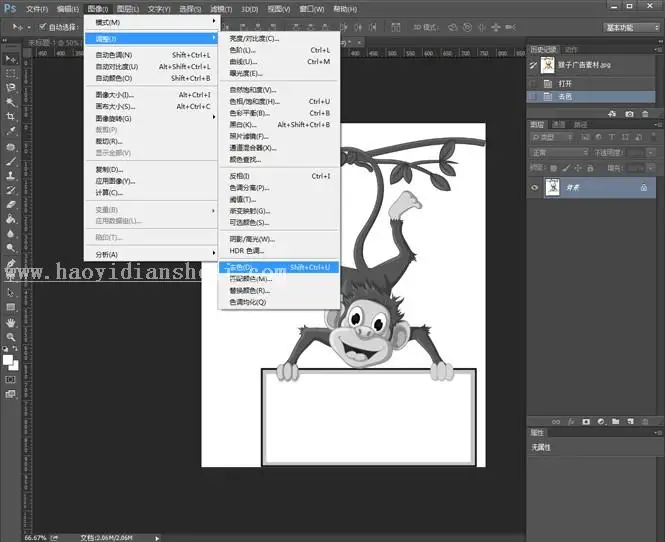Select the History Brush tool

click(x=11, y=190)
